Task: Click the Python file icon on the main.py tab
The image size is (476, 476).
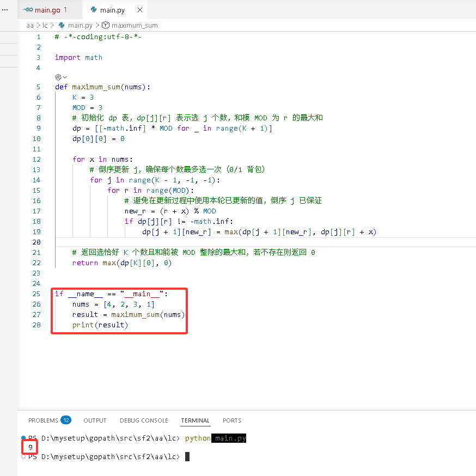Action: (x=94, y=10)
